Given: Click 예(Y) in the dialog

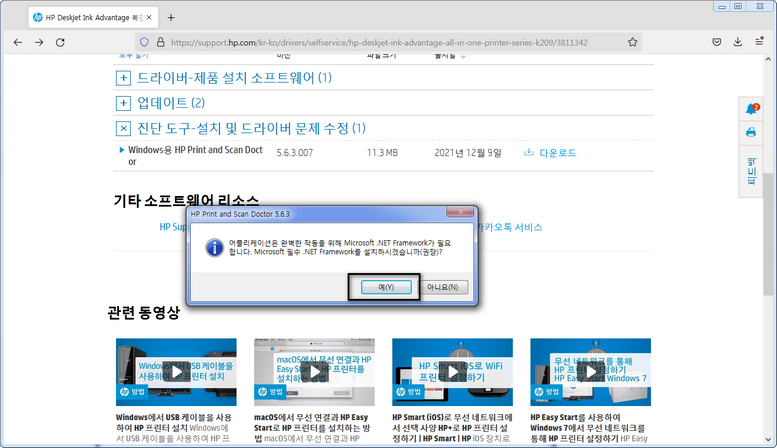Looking at the screenshot, I should pos(386,287).
